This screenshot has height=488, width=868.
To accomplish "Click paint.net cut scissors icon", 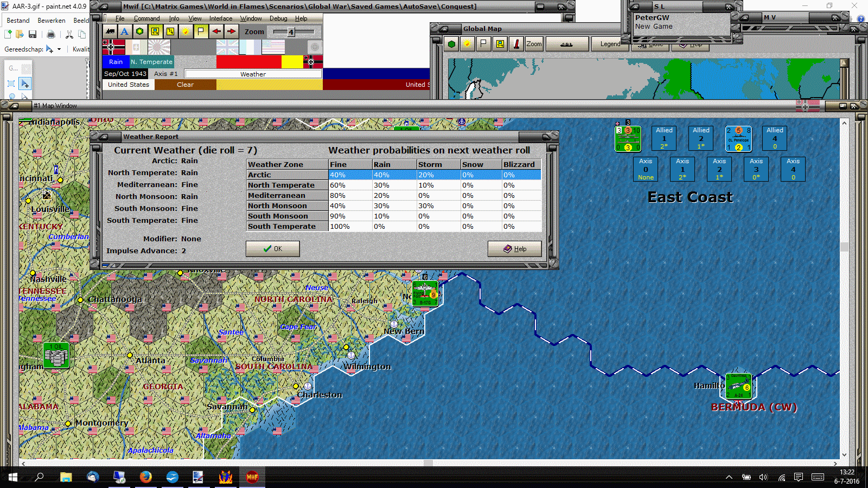I will 69,35.
